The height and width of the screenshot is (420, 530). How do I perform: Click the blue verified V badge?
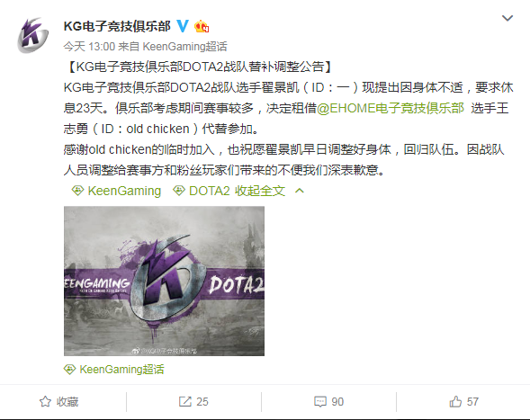tap(183, 26)
